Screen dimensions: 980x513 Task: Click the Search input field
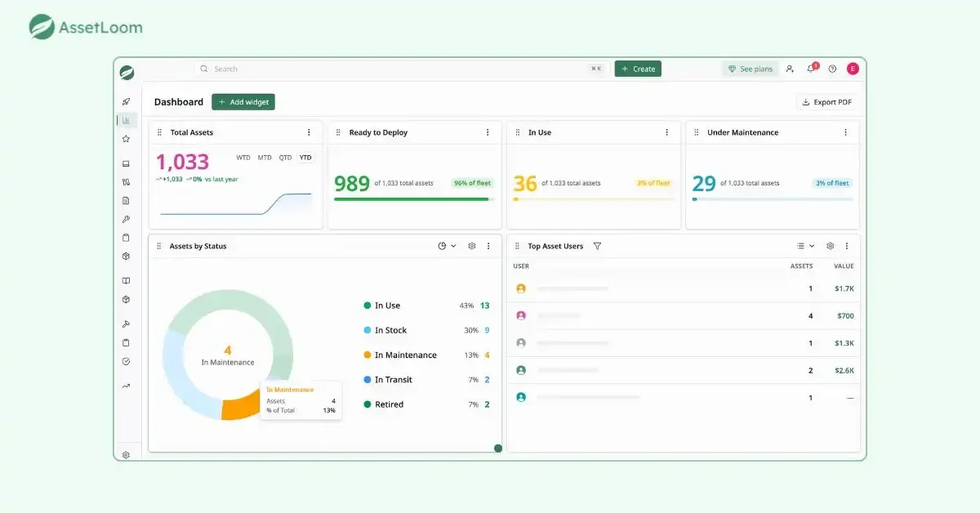click(x=403, y=69)
